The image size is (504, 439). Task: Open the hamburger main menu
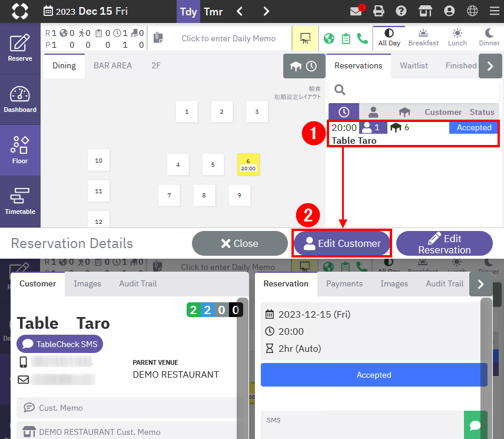coord(493,11)
